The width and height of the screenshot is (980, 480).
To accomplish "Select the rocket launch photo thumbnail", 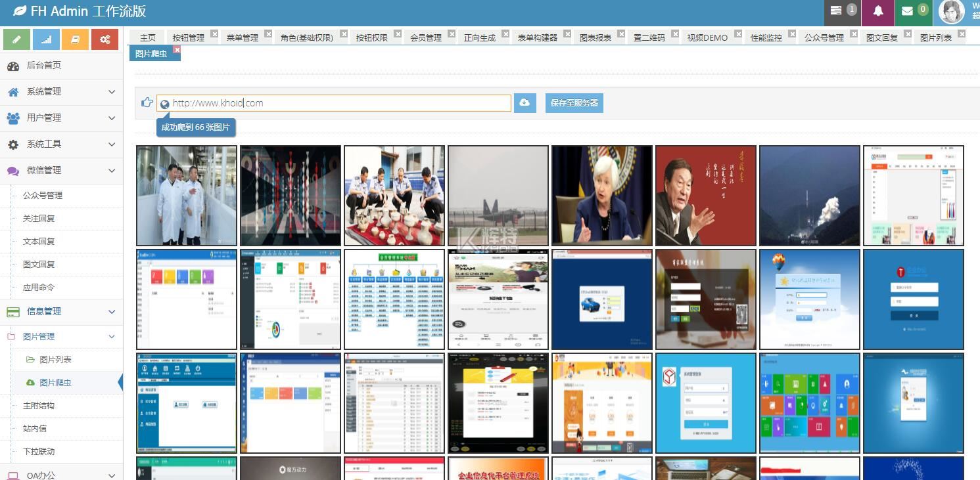I will (809, 196).
